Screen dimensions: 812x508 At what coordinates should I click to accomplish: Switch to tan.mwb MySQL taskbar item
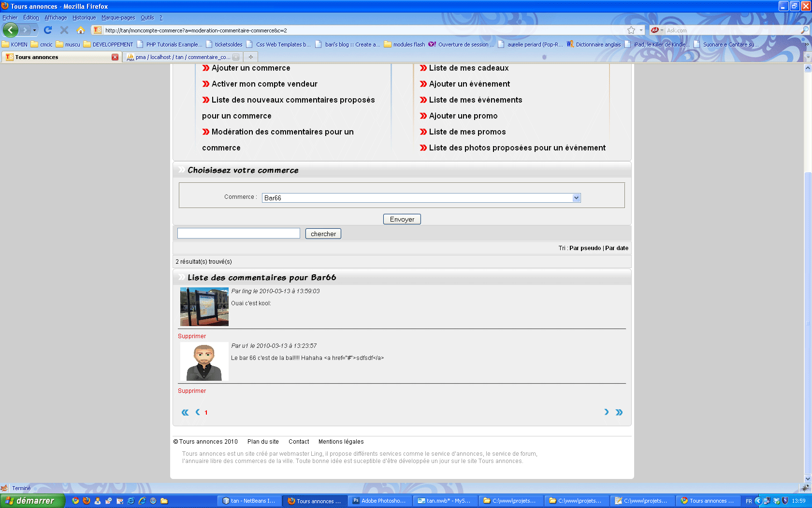coord(445,501)
